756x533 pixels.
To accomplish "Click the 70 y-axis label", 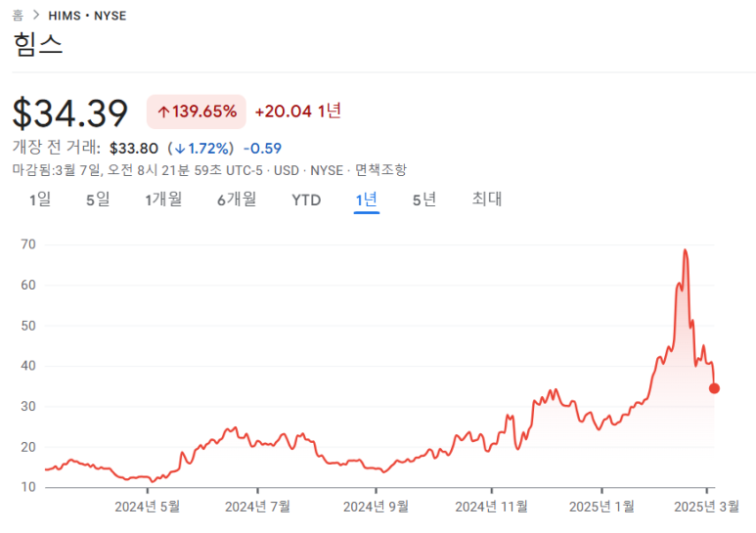I will point(28,244).
